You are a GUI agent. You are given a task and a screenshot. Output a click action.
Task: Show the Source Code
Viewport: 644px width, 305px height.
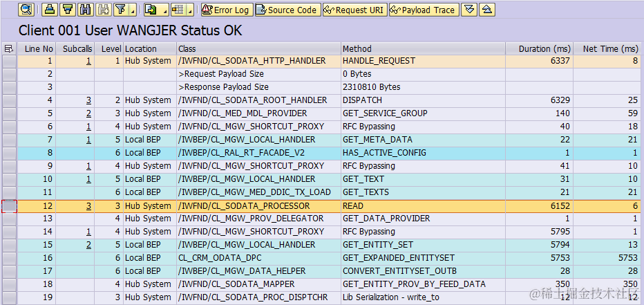[288, 10]
